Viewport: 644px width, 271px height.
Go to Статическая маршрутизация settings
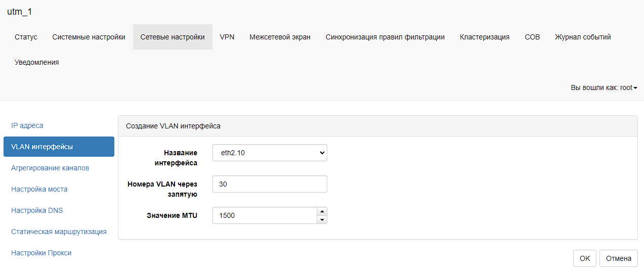59,232
